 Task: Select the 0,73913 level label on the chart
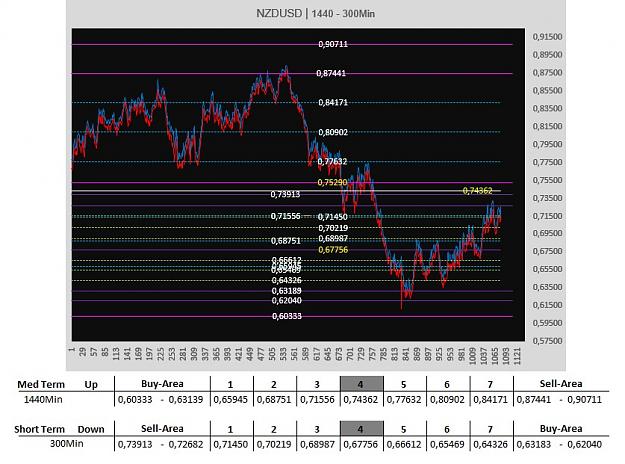pyautogui.click(x=285, y=194)
